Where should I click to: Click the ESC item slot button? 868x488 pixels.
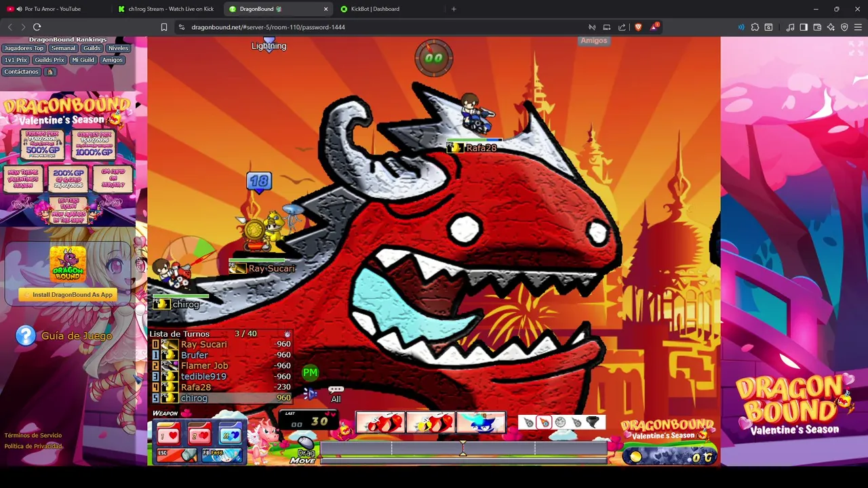176,455
